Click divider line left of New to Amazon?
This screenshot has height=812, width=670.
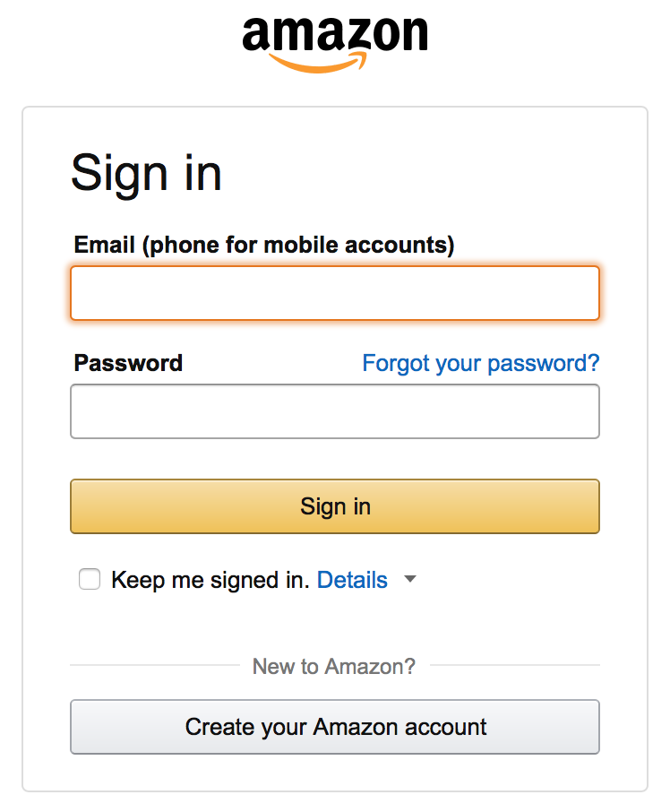154,666
